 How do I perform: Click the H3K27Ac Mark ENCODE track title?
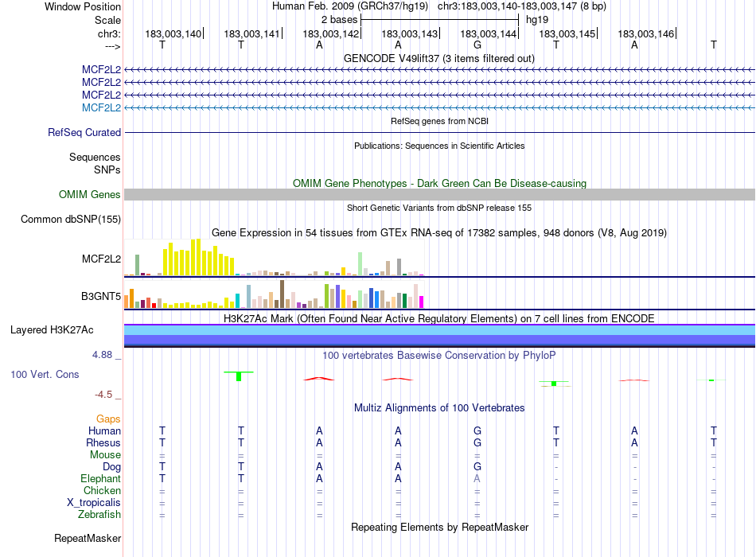pyautogui.click(x=438, y=319)
